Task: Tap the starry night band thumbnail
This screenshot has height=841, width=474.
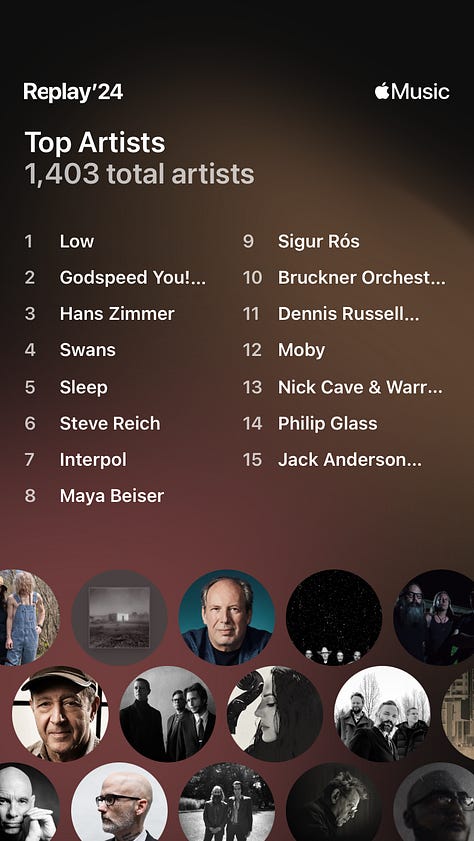Action: 334,617
